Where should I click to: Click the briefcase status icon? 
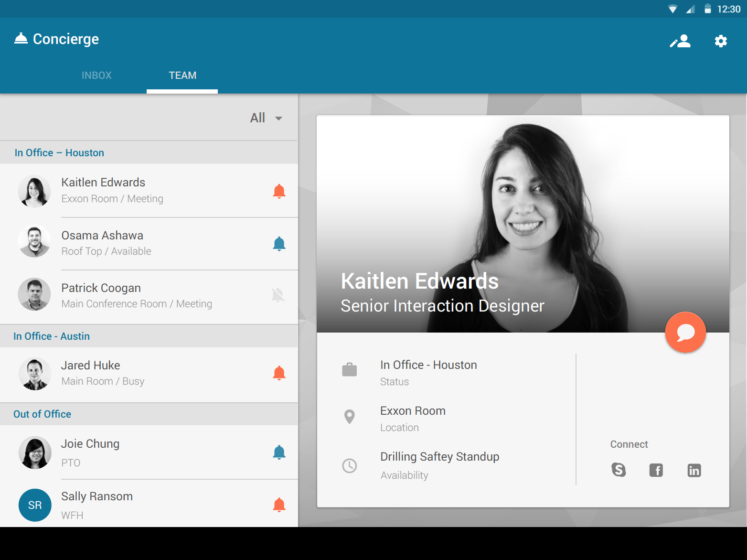[x=350, y=369]
